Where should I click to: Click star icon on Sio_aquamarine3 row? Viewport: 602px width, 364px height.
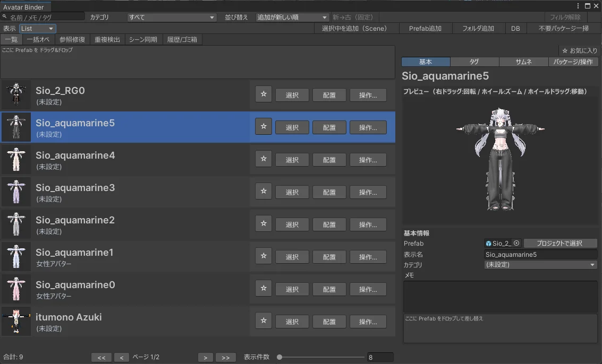263,192
